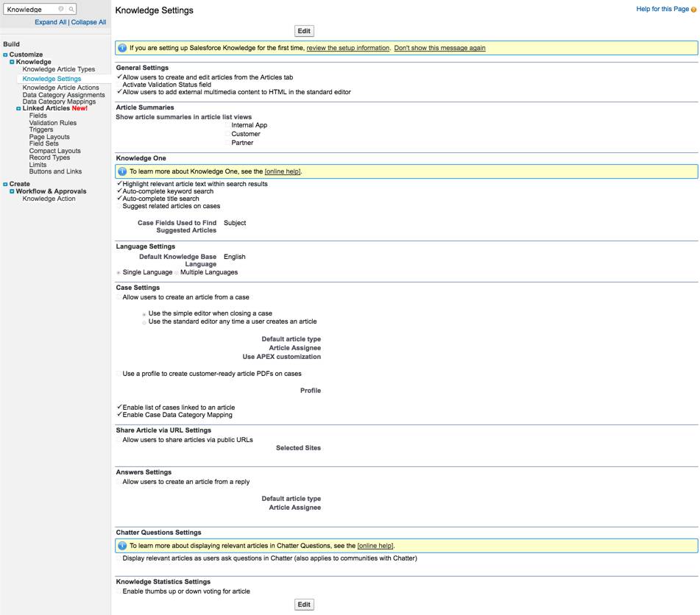Toggle Auto-complete title search
The height and width of the screenshot is (615, 700).
tap(119, 199)
